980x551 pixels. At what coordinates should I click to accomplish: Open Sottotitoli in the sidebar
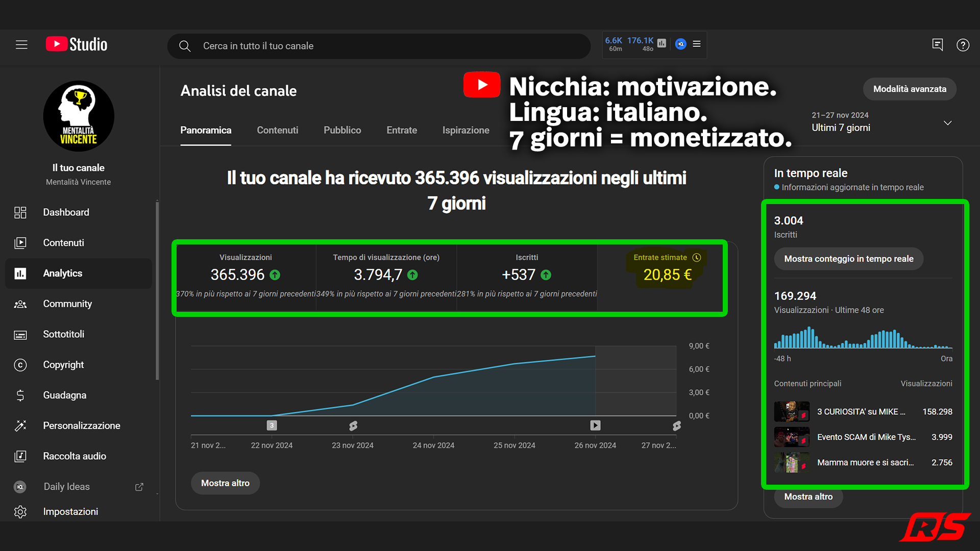point(79,334)
